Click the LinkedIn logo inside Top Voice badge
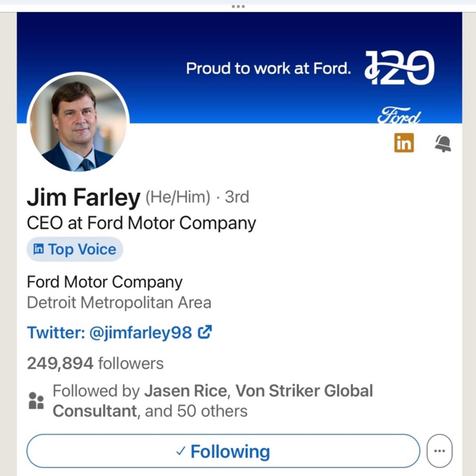This screenshot has height=476, width=476. coord(38,249)
